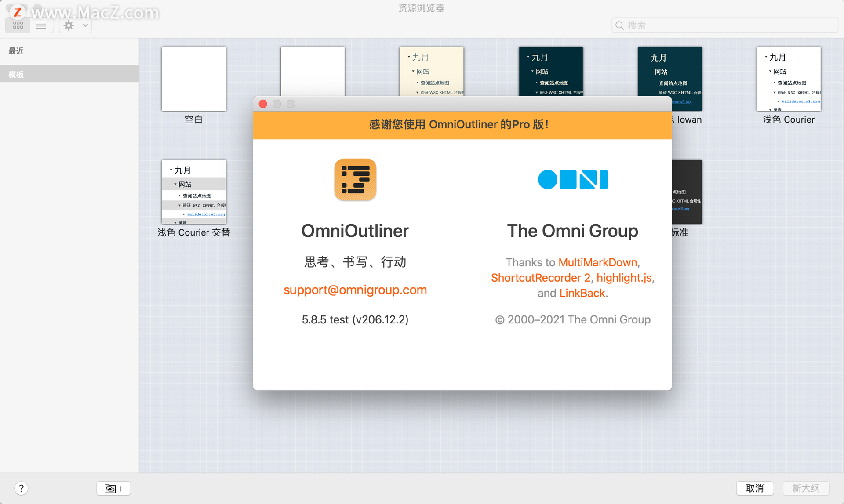The height and width of the screenshot is (504, 844).
Task: Click the 空白 template label
Action: (x=194, y=120)
